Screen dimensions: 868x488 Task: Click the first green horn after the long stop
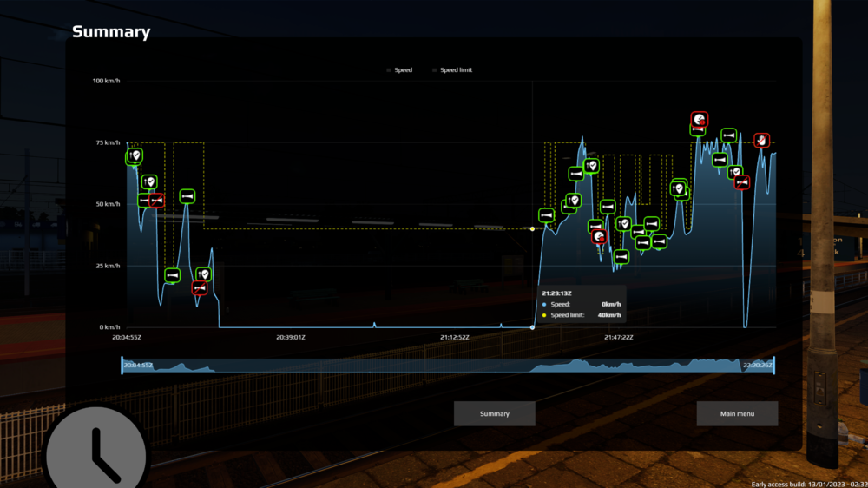point(546,215)
